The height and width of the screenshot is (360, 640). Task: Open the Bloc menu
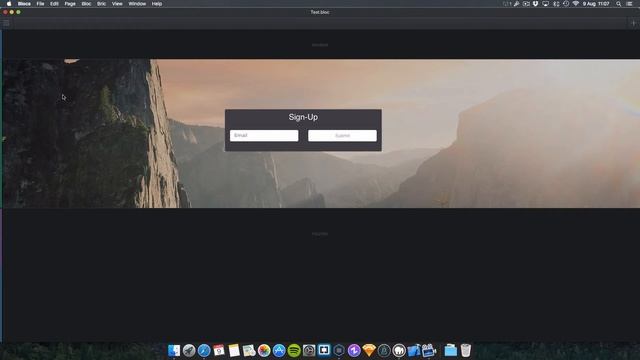coord(86,4)
